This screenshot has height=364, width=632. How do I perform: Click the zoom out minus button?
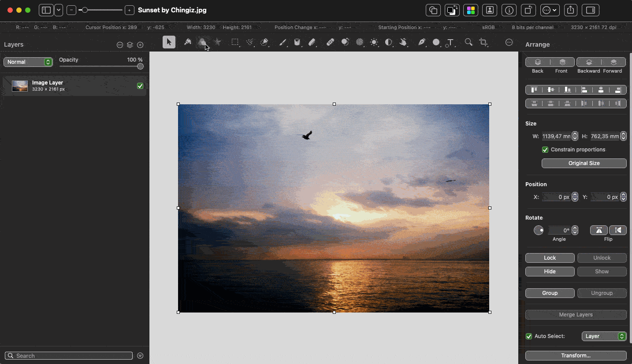(x=71, y=10)
